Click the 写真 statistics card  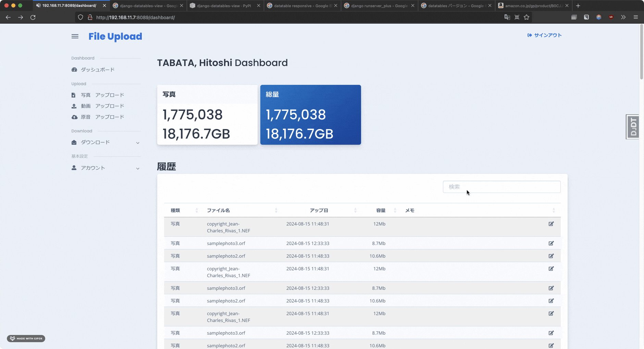(x=207, y=115)
